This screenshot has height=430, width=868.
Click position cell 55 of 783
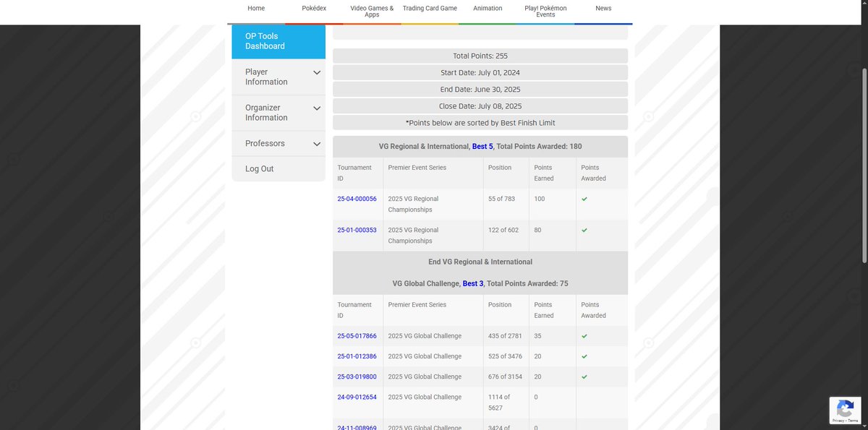pyautogui.click(x=501, y=199)
